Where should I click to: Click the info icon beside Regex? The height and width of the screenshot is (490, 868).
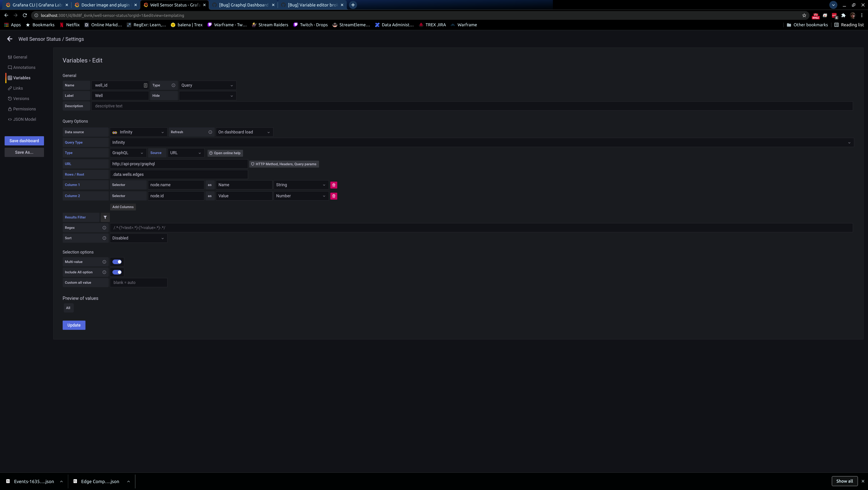coord(104,228)
